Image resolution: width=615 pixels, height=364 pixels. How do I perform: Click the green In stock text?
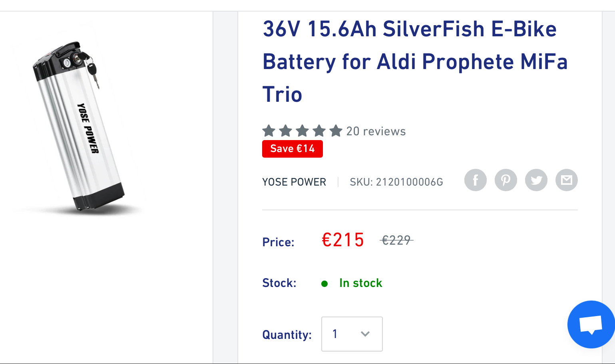click(360, 283)
